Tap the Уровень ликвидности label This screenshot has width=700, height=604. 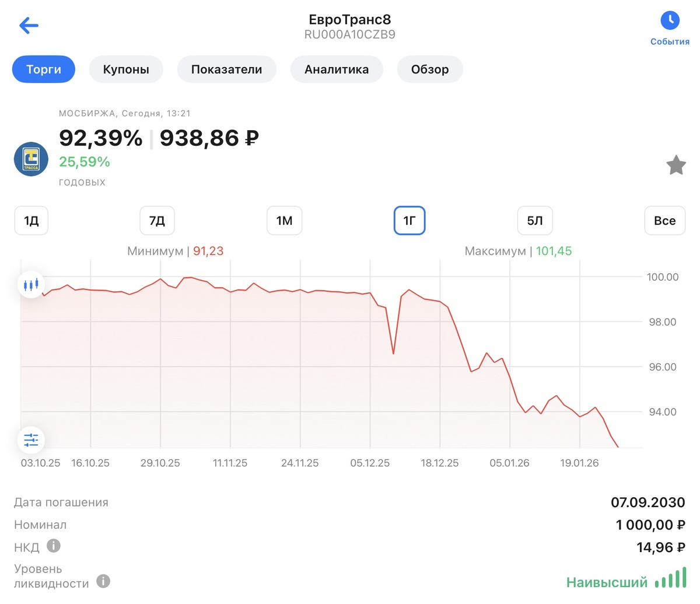click(x=51, y=576)
